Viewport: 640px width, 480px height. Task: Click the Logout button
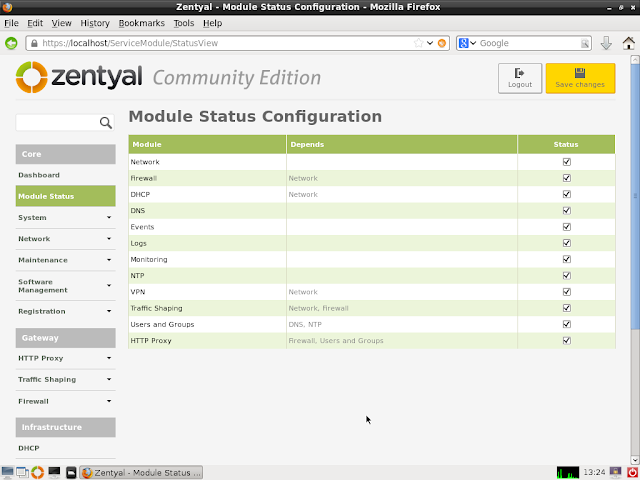520,78
